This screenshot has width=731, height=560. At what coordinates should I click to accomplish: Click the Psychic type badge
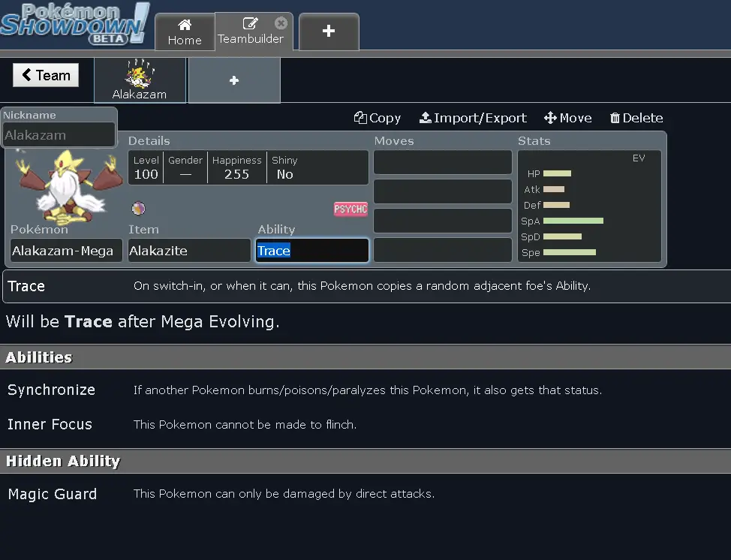350,209
